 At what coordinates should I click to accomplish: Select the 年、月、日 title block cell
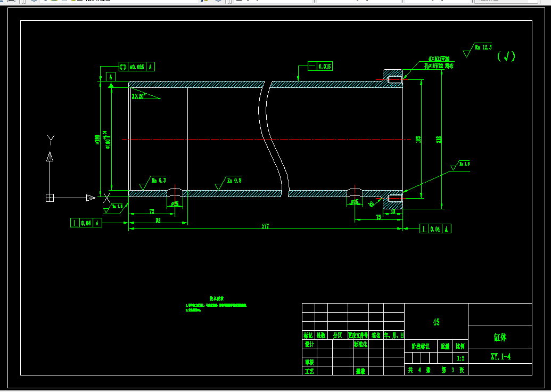coord(394,335)
